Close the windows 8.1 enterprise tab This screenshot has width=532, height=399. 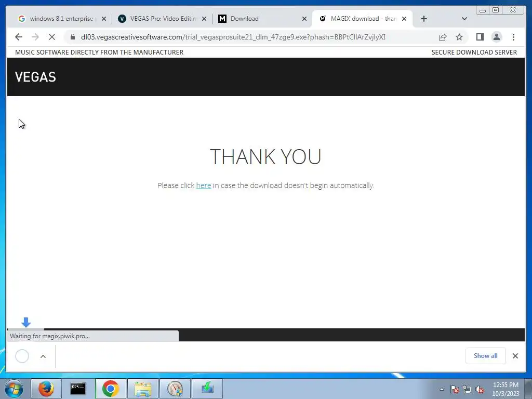104,19
